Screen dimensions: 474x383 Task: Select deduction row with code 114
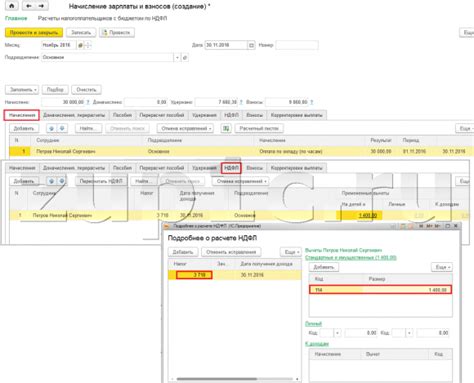point(380,290)
